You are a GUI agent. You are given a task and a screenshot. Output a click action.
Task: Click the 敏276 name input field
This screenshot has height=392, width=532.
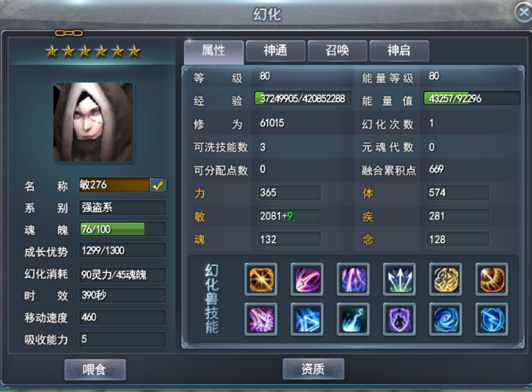[114, 185]
